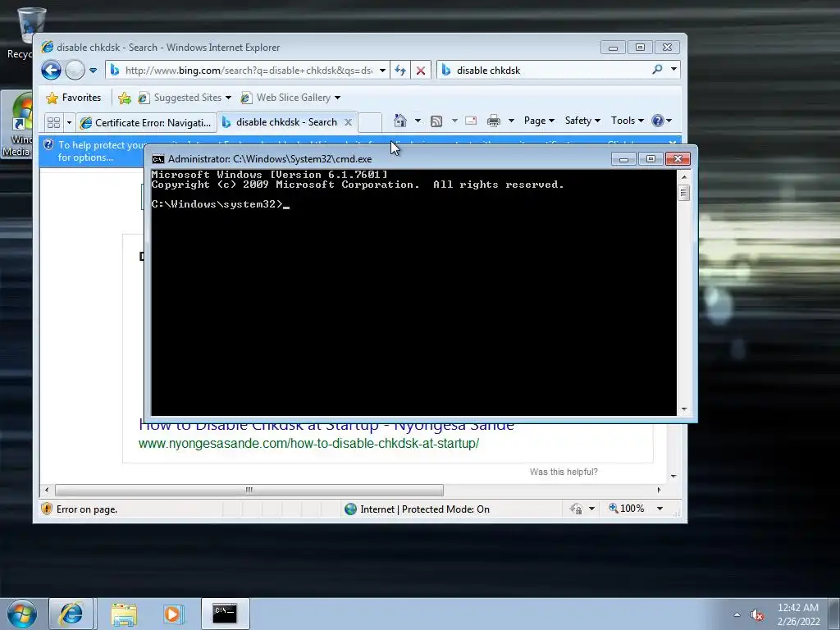Click the RSS Feeds icon
840x630 pixels.
(x=436, y=121)
